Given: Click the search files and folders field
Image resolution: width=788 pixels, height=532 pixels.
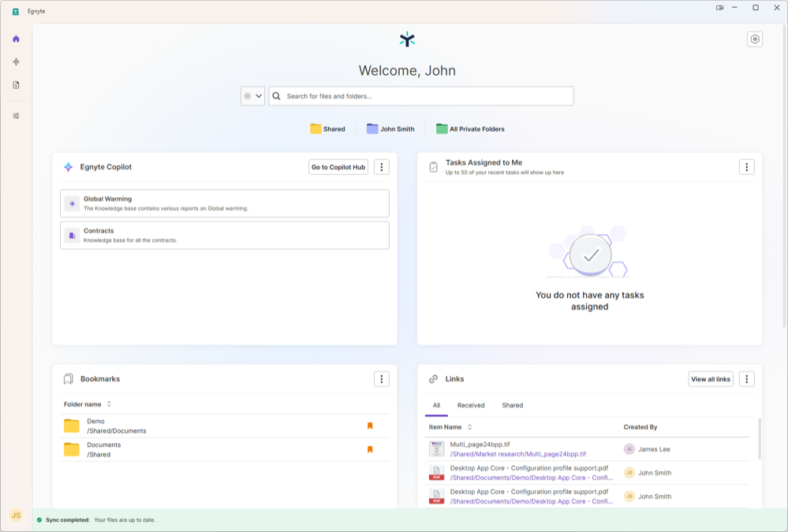Looking at the screenshot, I should point(420,95).
